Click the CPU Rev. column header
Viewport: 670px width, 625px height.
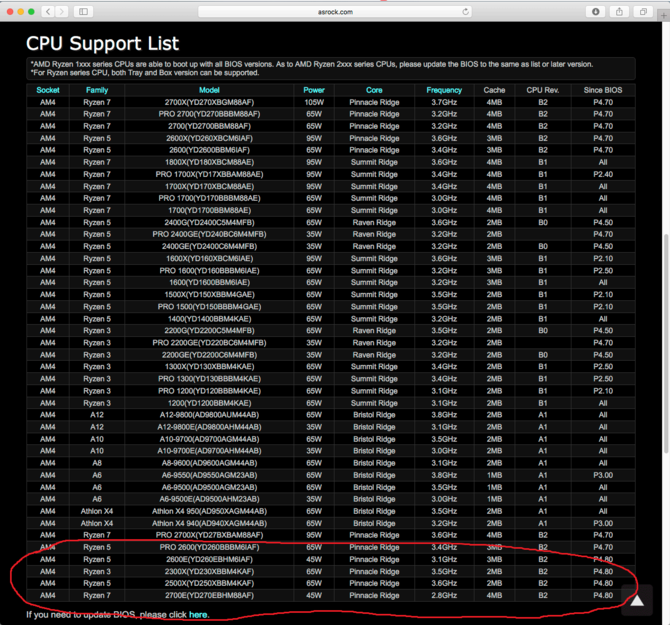tap(543, 90)
